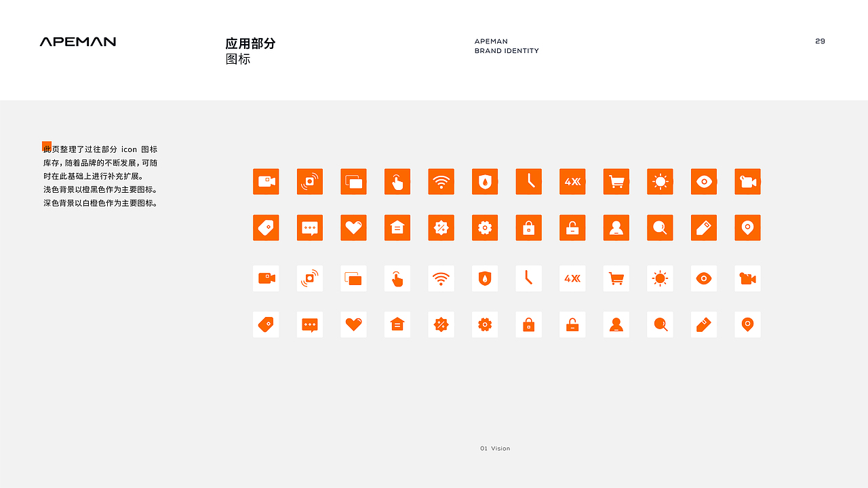The image size is (868, 488).
Task: Click the orange-tile percent discount badge icon
Action: coord(441,228)
